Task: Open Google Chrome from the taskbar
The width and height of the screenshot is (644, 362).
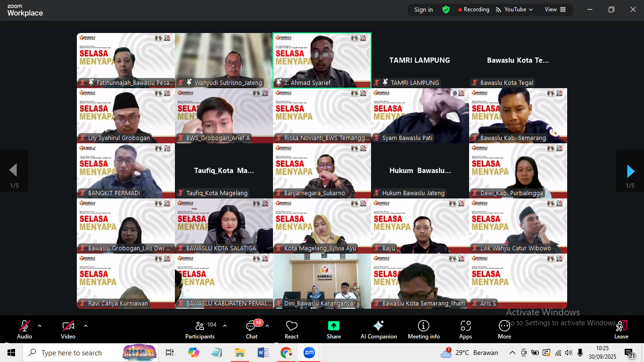Action: (286, 353)
